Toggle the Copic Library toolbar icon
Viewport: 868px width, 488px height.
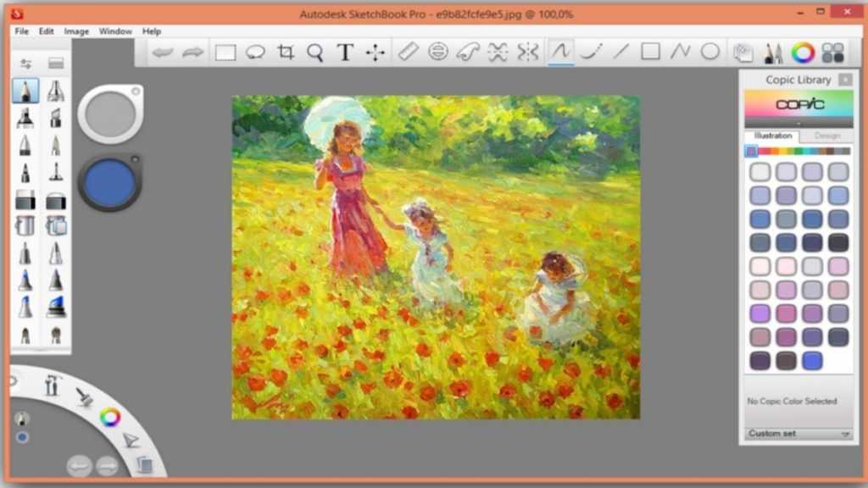[833, 53]
